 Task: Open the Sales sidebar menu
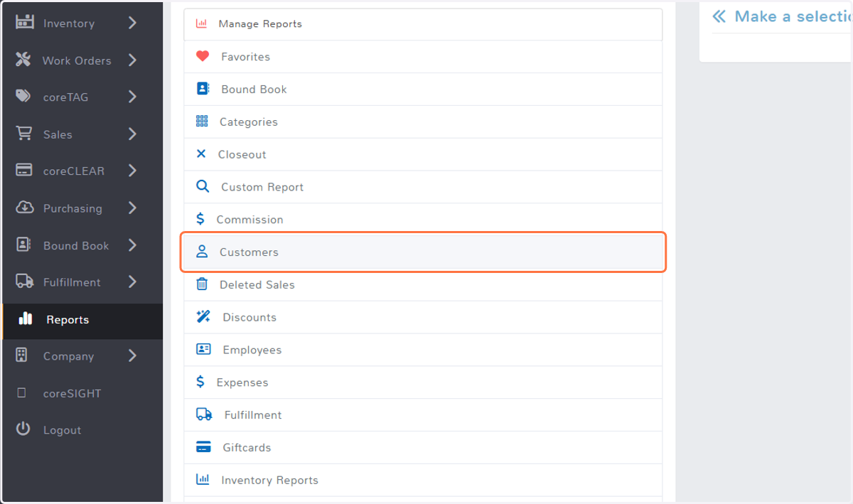pos(82,134)
